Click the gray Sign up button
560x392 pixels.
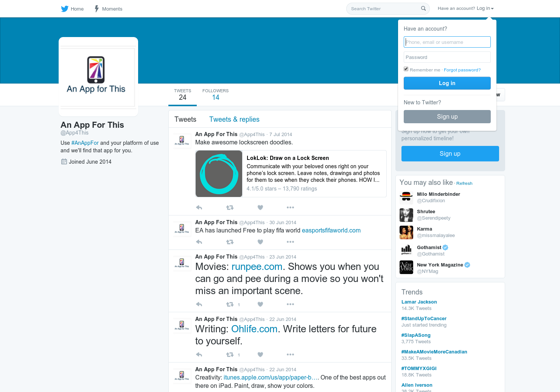coord(447,116)
